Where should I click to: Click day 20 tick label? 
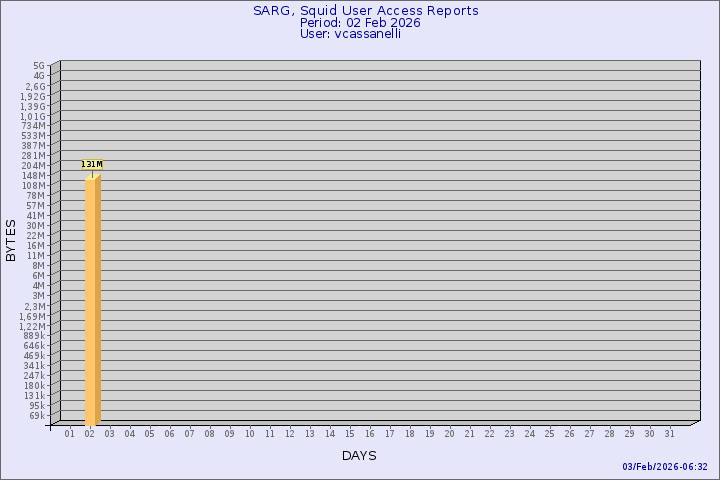[449, 434]
